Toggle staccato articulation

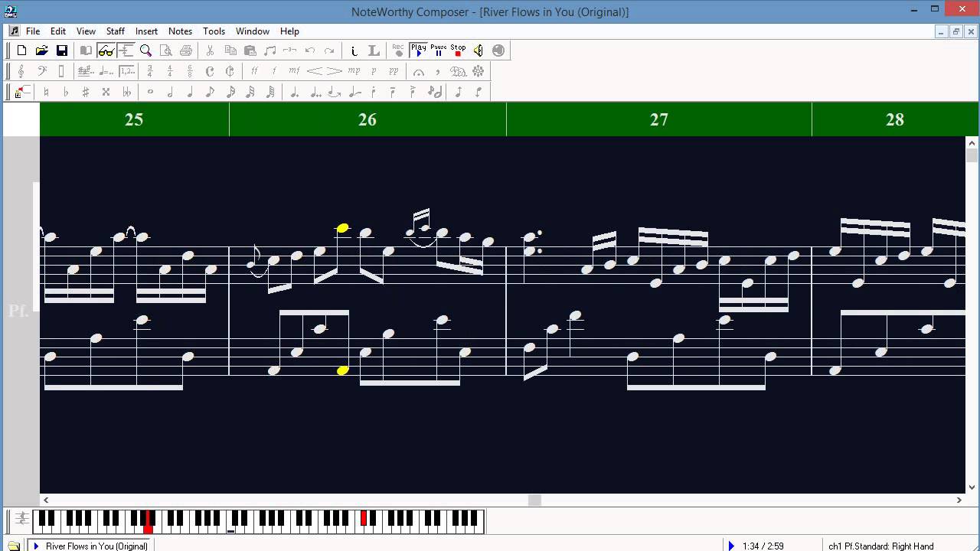coord(374,92)
